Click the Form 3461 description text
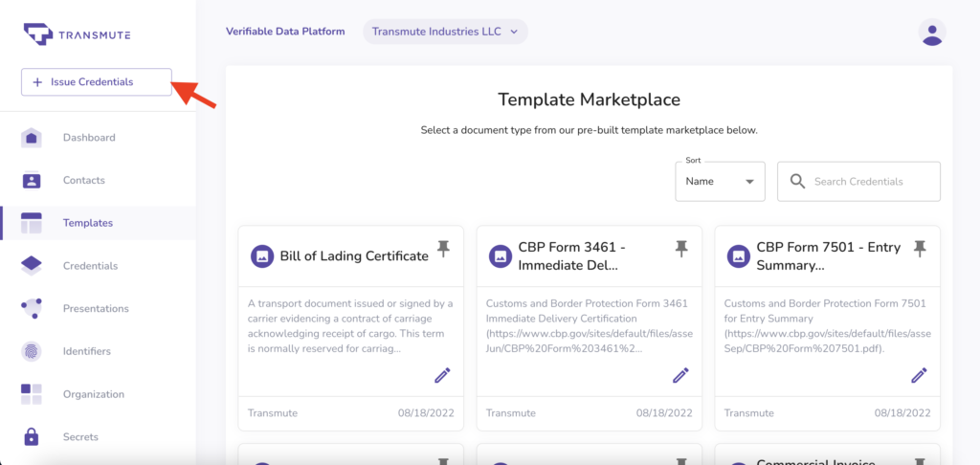 (x=590, y=326)
